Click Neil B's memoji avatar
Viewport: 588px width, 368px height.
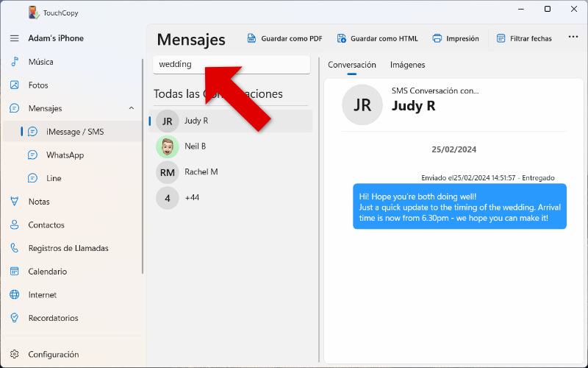click(x=168, y=146)
